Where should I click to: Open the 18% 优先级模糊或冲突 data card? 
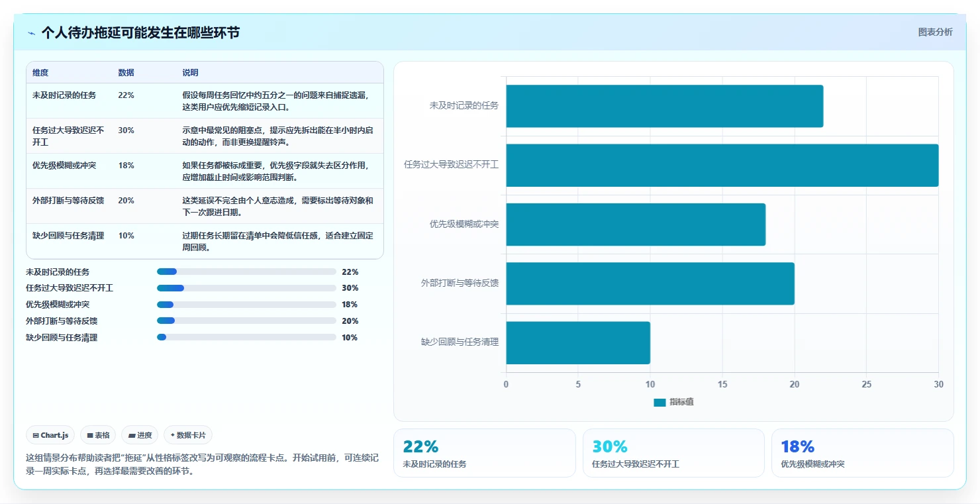[x=862, y=453]
